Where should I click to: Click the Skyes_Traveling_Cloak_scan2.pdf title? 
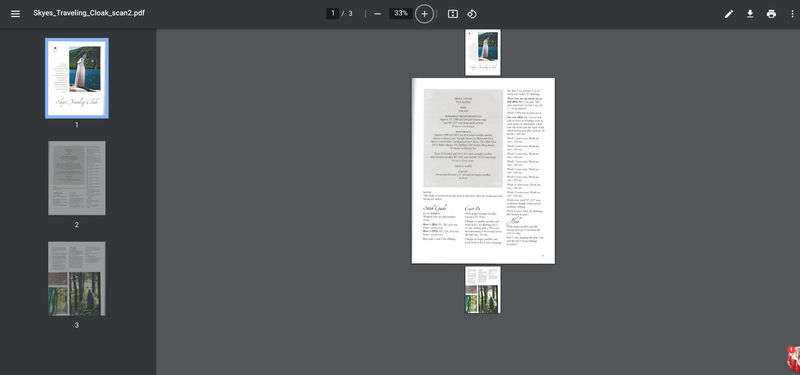(x=89, y=13)
